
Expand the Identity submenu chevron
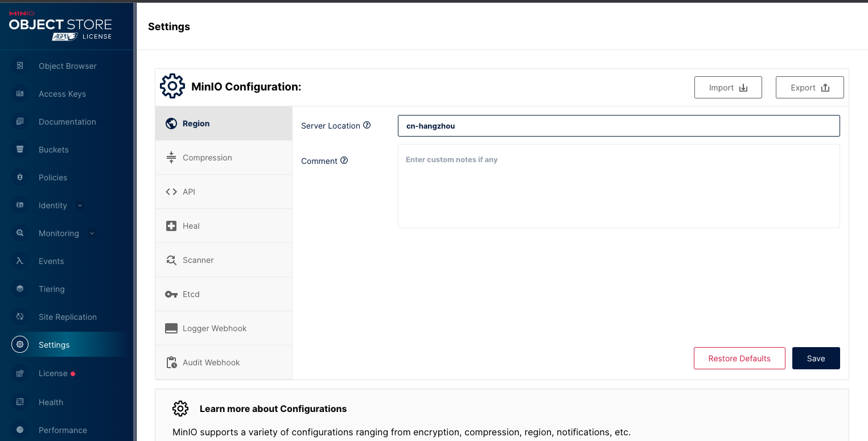coord(80,205)
